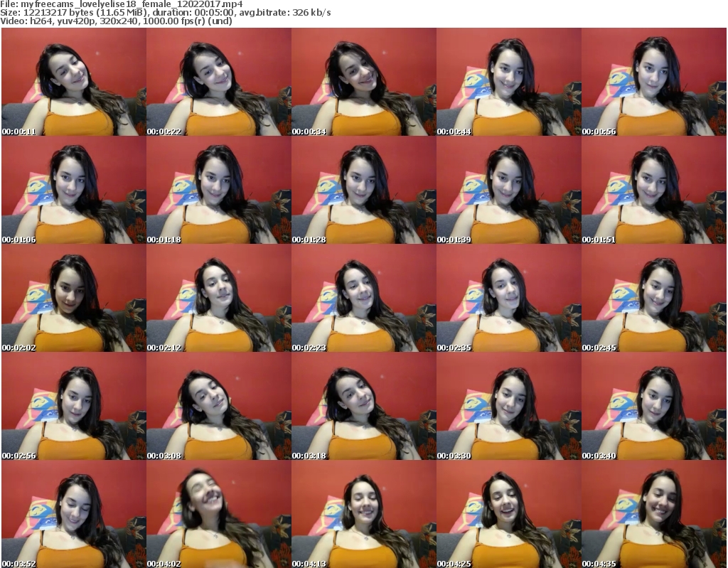Open the frame at 00:01:39
Viewport: 728px width, 568px height.
click(x=509, y=190)
